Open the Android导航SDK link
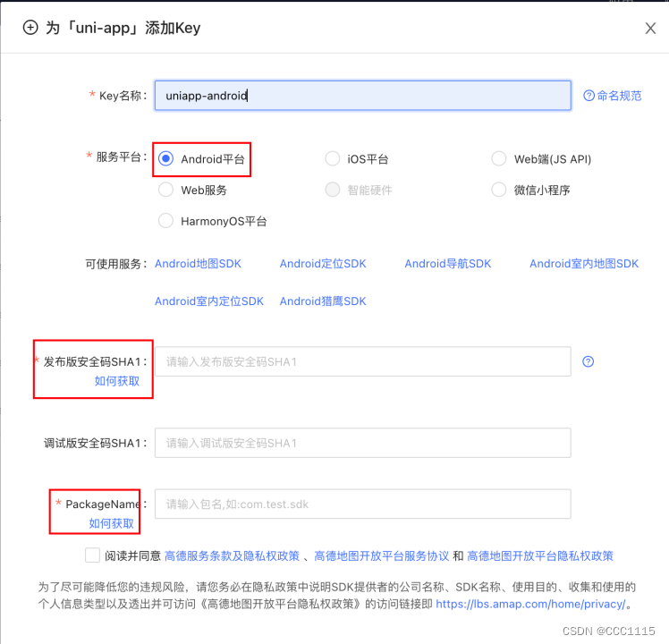Viewport: 669px width, 644px height. 448,264
